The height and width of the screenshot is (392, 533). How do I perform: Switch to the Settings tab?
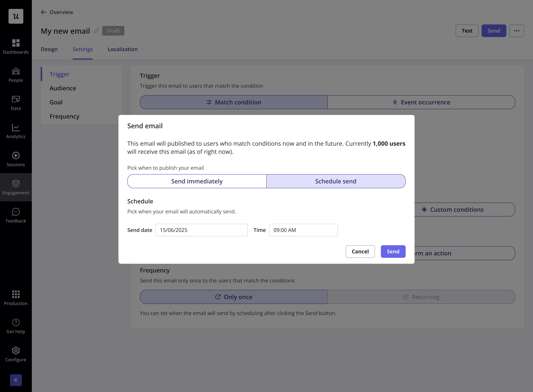click(83, 49)
